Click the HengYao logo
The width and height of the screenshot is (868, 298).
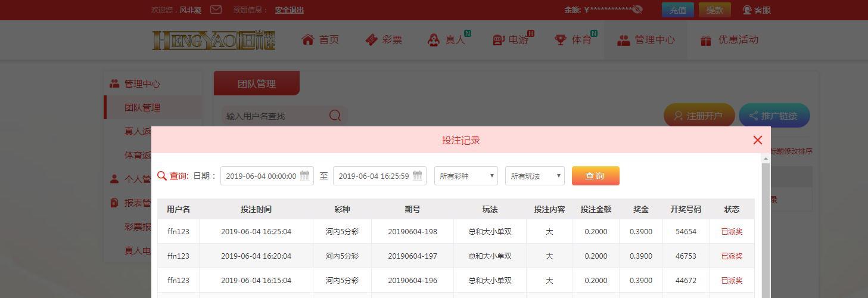pos(214,40)
